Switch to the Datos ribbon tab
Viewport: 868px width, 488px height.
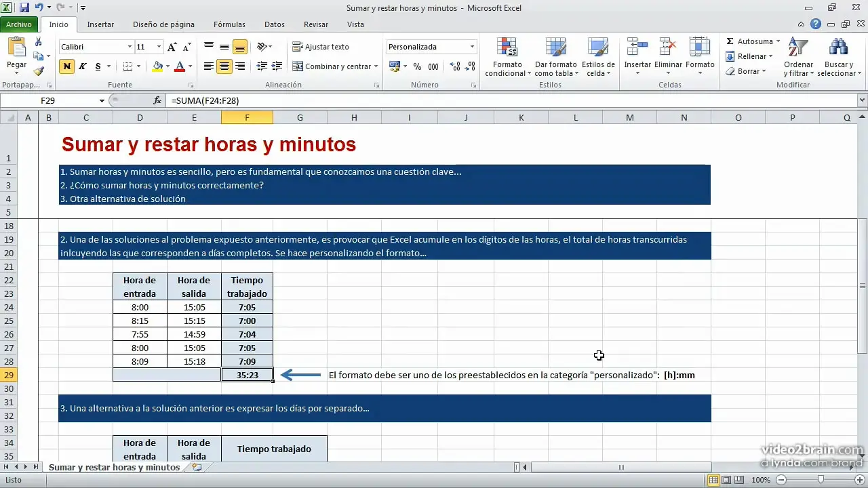(275, 24)
